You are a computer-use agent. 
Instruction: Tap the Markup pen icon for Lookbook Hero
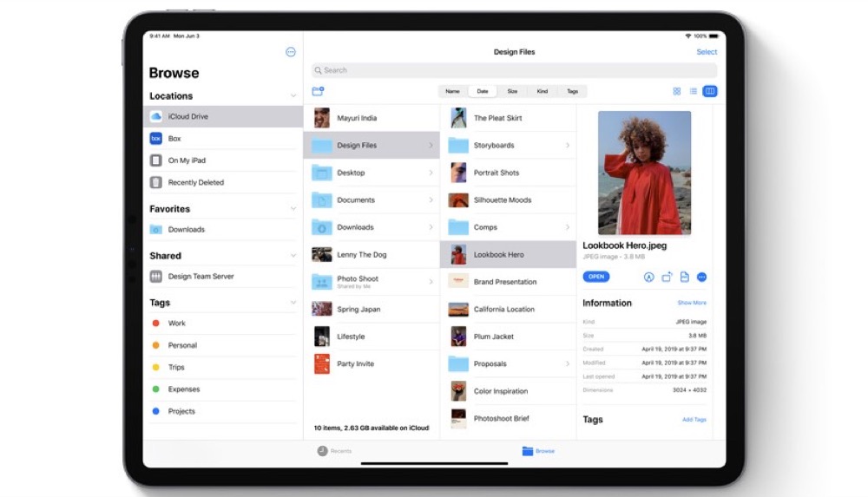(648, 277)
